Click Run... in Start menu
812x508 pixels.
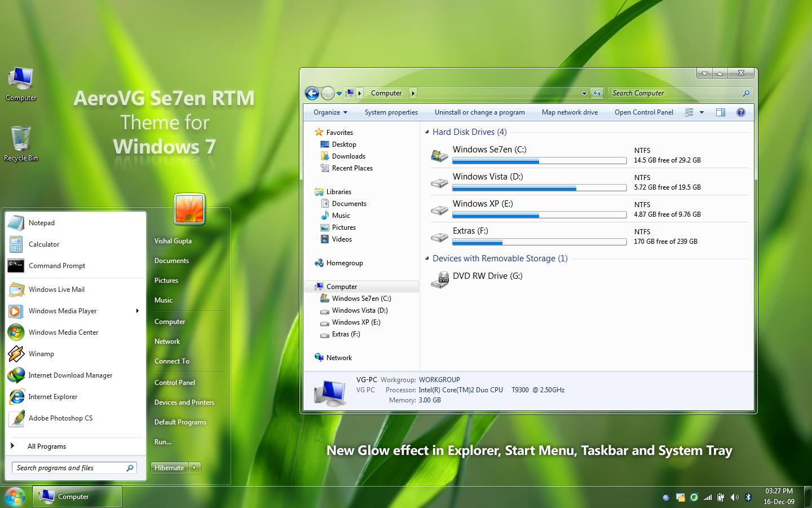pos(163,442)
